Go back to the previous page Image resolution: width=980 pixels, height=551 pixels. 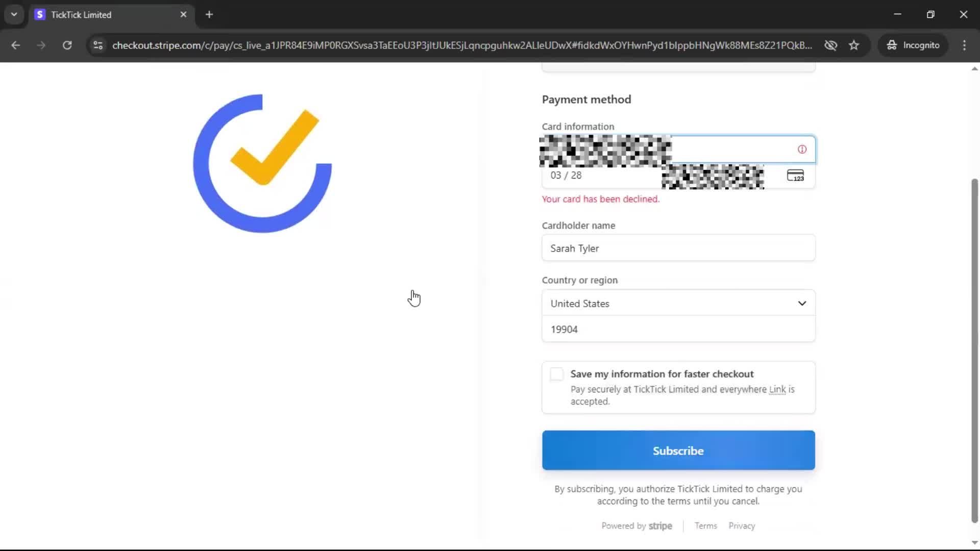[x=16, y=45]
